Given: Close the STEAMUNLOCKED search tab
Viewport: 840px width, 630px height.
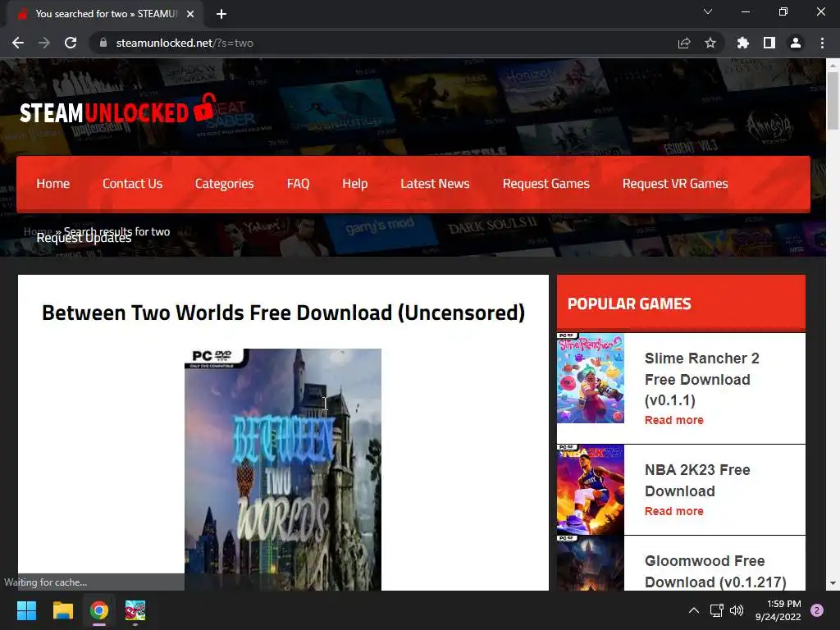Looking at the screenshot, I should coord(190,14).
